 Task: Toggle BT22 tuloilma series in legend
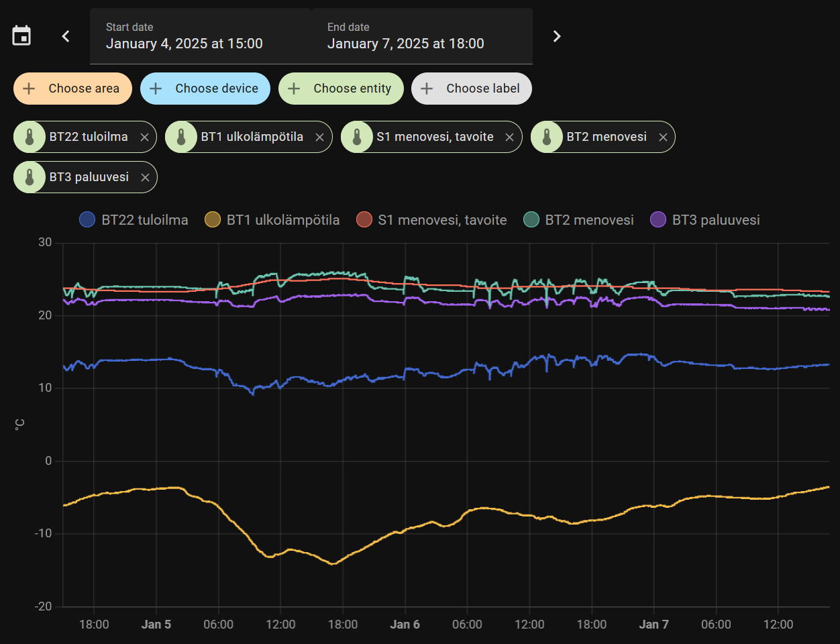click(134, 220)
